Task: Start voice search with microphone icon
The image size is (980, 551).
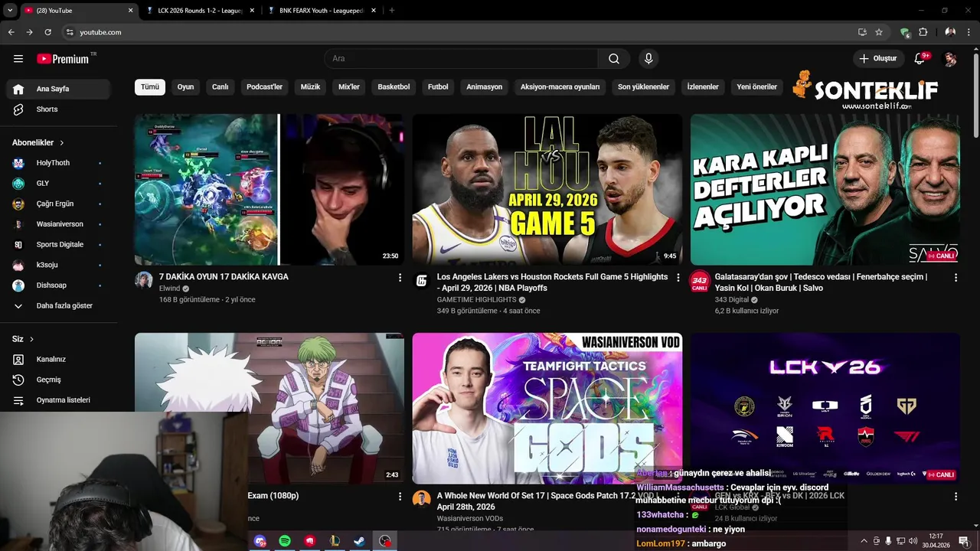Action: tap(648, 59)
